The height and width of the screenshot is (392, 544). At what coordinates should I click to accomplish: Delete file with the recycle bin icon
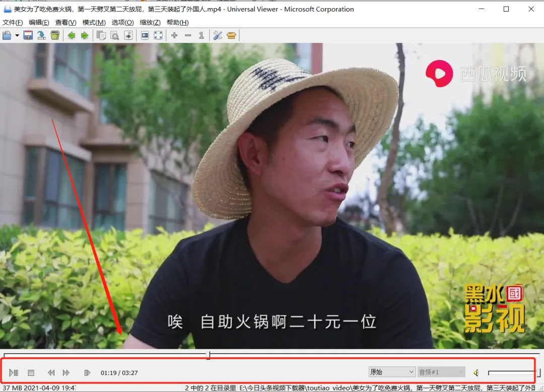[55, 35]
